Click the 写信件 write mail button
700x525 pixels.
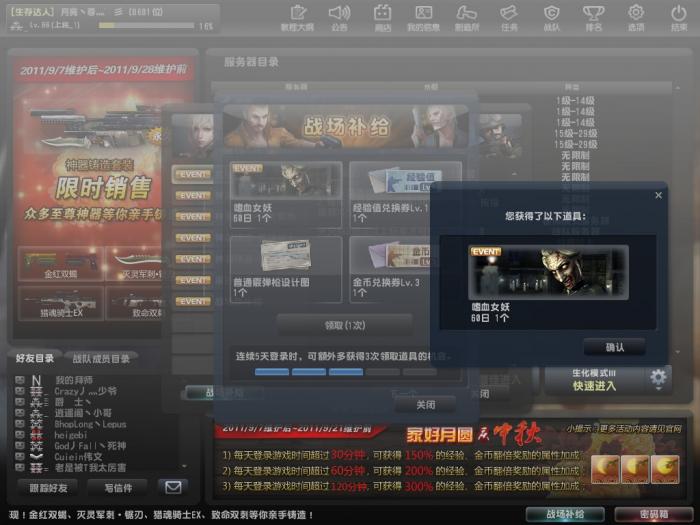coord(118,488)
